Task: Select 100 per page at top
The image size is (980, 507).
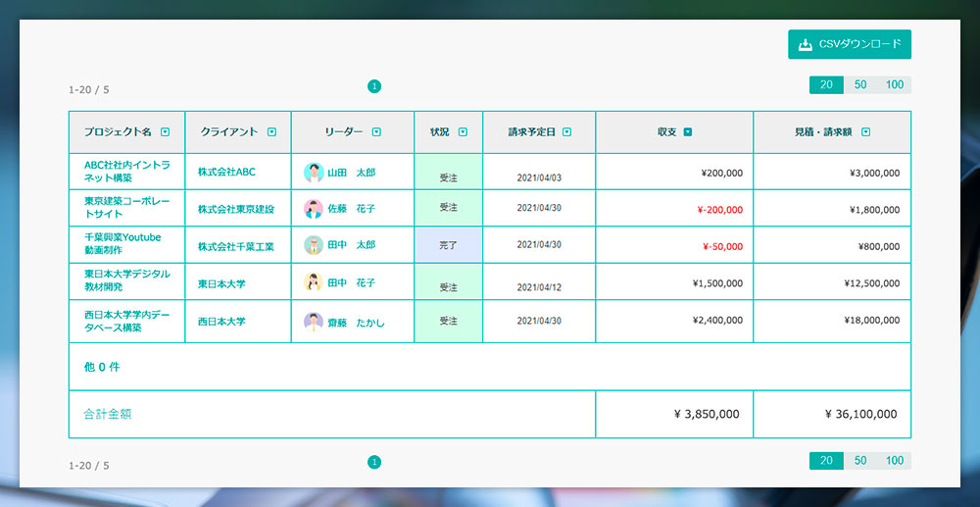Action: [x=895, y=84]
